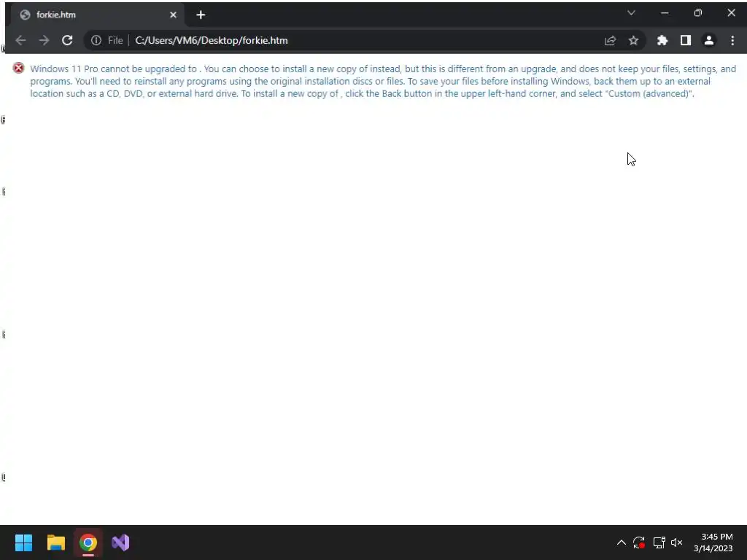Open File Explorer from the taskbar

pos(55,542)
